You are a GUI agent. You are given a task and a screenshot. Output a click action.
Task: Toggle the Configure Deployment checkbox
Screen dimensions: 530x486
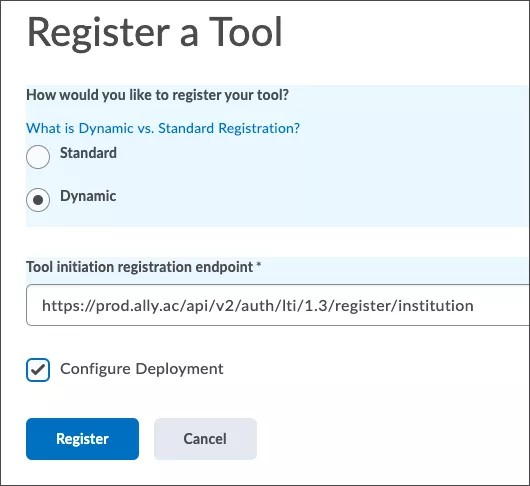click(x=38, y=370)
